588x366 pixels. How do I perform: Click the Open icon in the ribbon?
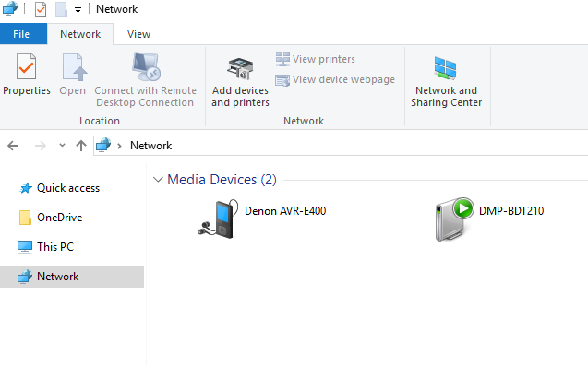click(74, 67)
